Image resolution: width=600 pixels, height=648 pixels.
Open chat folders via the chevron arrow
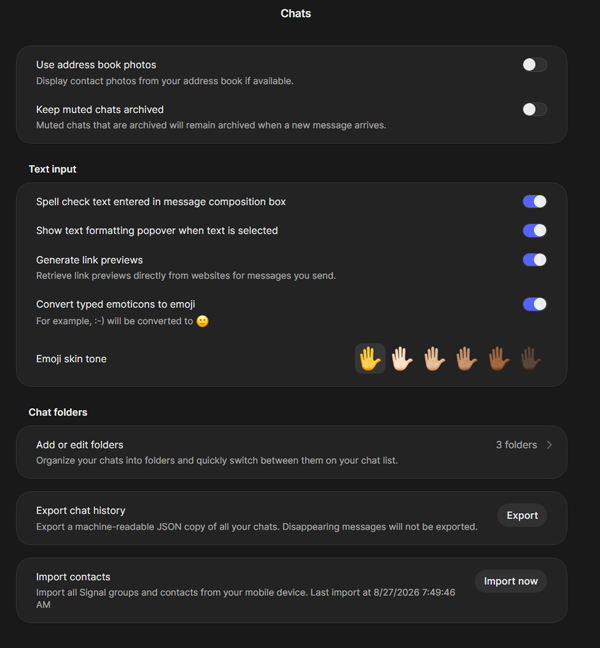coord(549,445)
